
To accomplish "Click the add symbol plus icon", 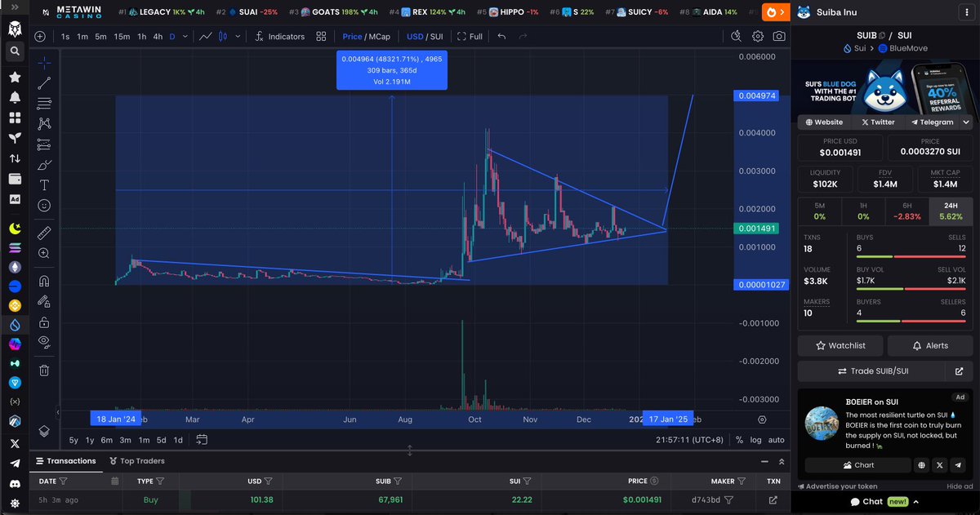I will (x=41, y=37).
